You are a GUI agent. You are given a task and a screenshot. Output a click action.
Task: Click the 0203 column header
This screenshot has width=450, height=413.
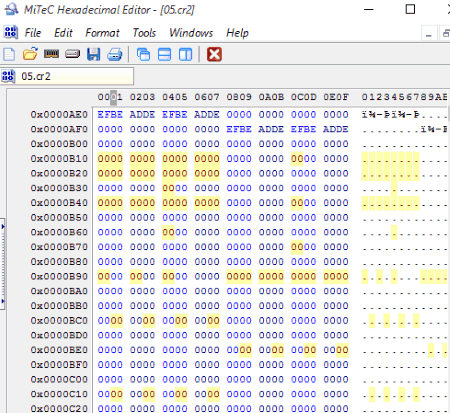(x=142, y=97)
